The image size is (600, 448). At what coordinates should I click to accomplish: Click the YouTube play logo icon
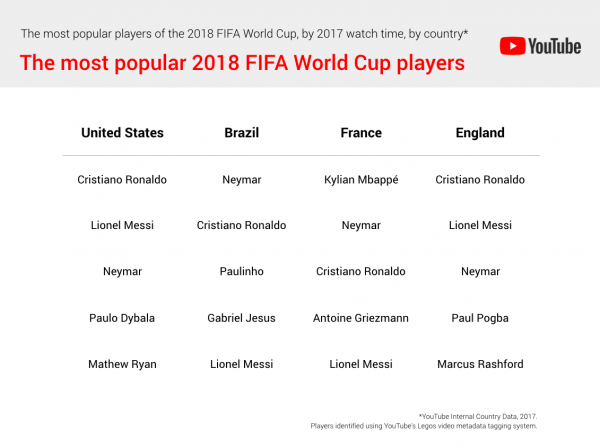[x=514, y=46]
